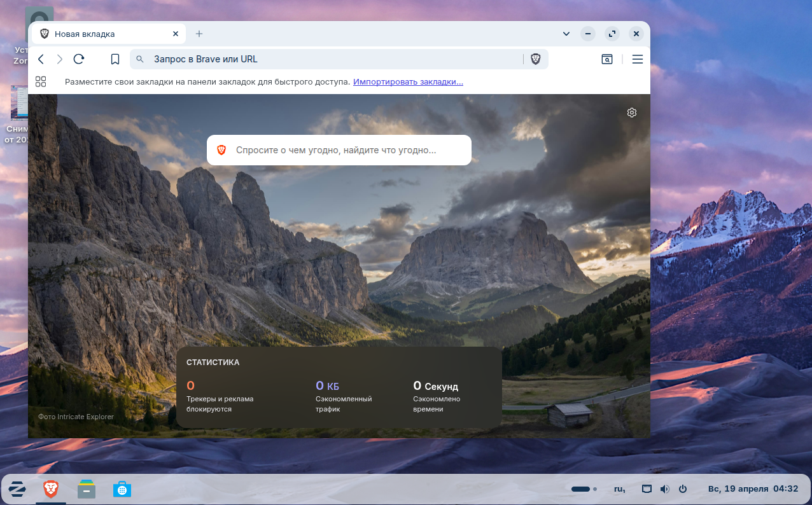Select the "Новая вкладка" tab
The width and height of the screenshot is (812, 505).
(102, 34)
